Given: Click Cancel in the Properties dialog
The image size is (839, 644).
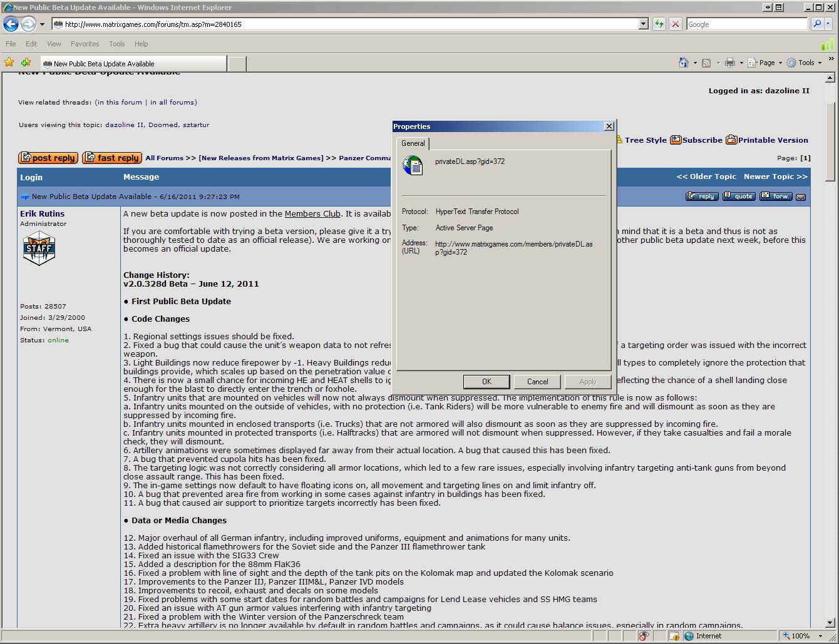Looking at the screenshot, I should [x=537, y=382].
